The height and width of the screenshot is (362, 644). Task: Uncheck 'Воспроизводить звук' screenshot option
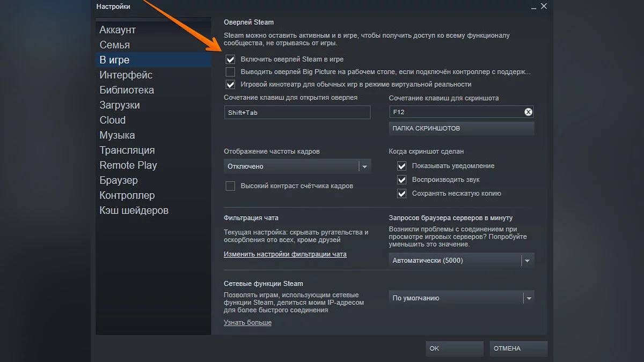[x=402, y=180]
